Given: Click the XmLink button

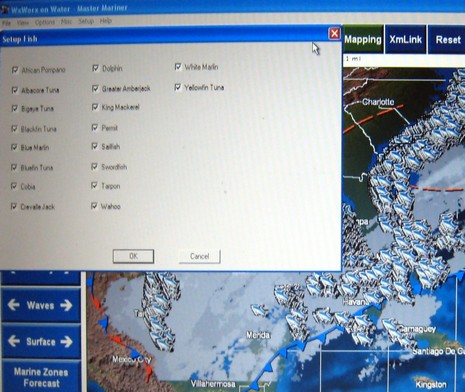Looking at the screenshot, I should pyautogui.click(x=405, y=39).
